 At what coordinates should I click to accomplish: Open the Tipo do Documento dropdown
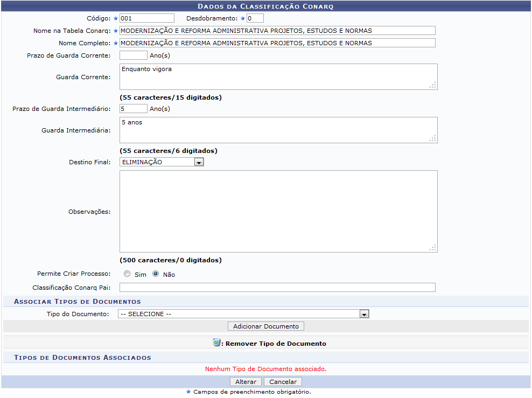243,314
